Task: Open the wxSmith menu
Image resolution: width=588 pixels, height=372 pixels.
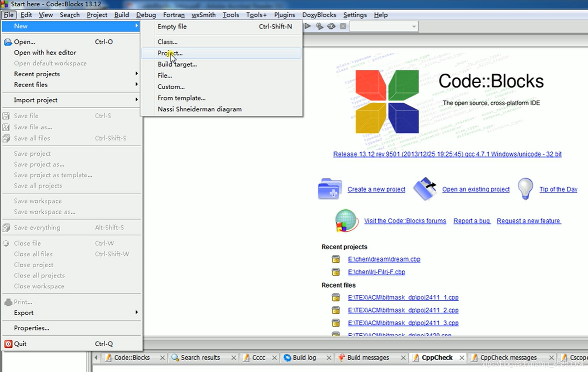Action: 203,15
